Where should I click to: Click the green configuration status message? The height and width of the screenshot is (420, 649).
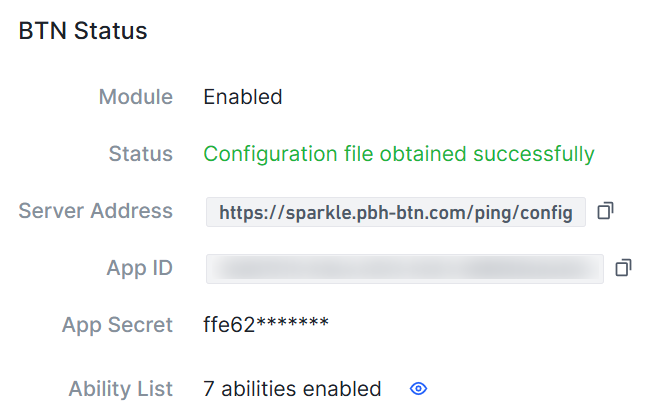tap(399, 154)
